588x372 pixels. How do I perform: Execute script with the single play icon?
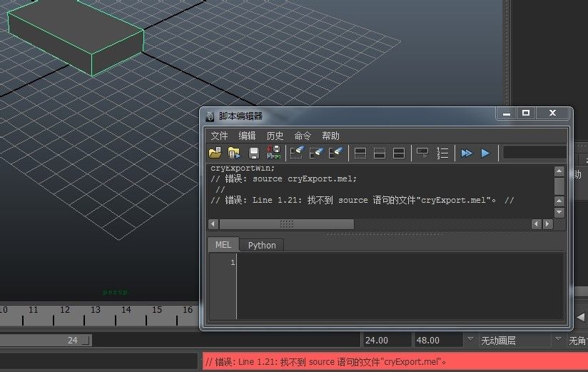pos(485,153)
